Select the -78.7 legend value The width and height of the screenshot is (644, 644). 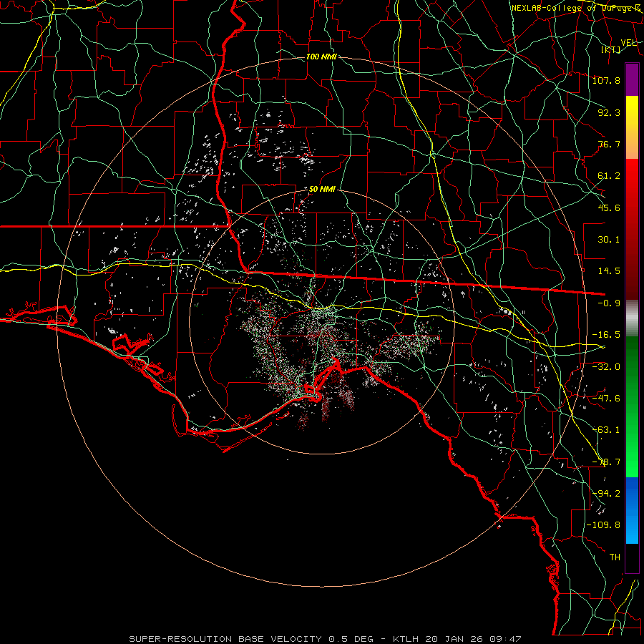coord(606,462)
